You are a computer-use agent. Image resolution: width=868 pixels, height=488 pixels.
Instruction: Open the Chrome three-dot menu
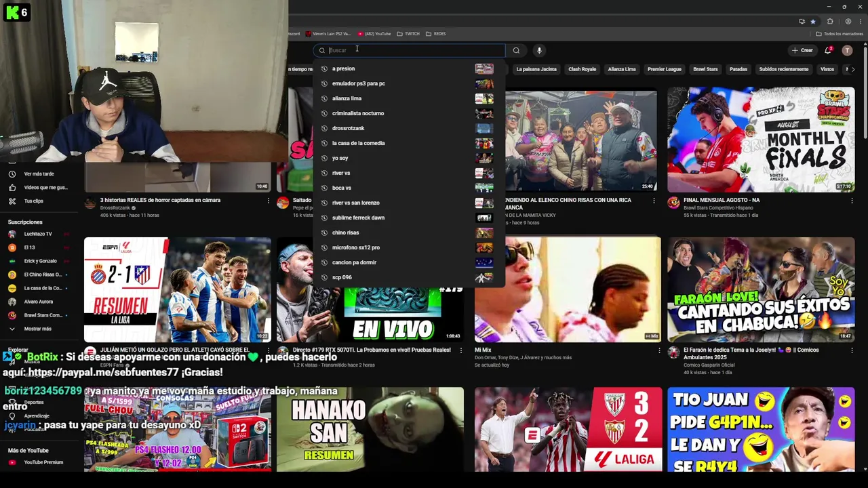coord(860,21)
